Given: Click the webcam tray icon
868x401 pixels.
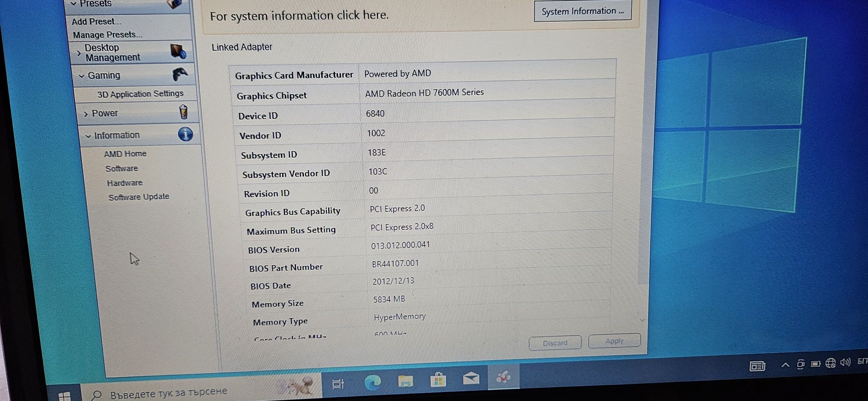Looking at the screenshot, I should tap(801, 364).
